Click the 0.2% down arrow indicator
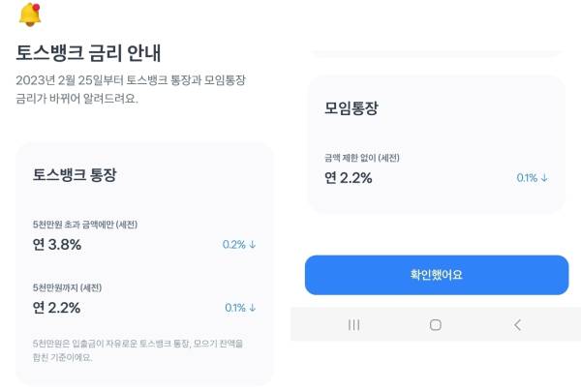Image resolution: width=581 pixels, height=392 pixels. point(239,245)
